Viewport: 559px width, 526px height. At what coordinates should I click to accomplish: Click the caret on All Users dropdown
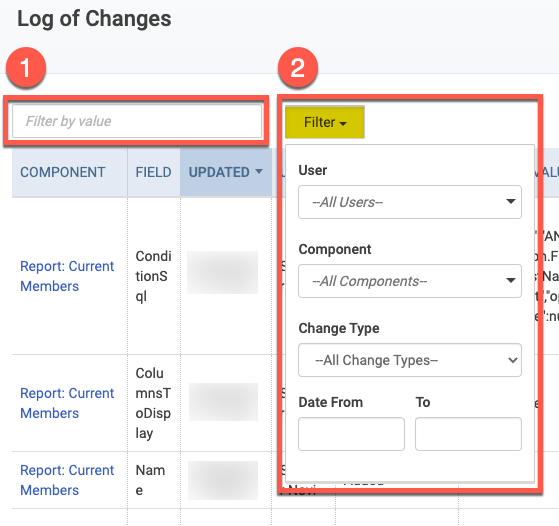(511, 201)
